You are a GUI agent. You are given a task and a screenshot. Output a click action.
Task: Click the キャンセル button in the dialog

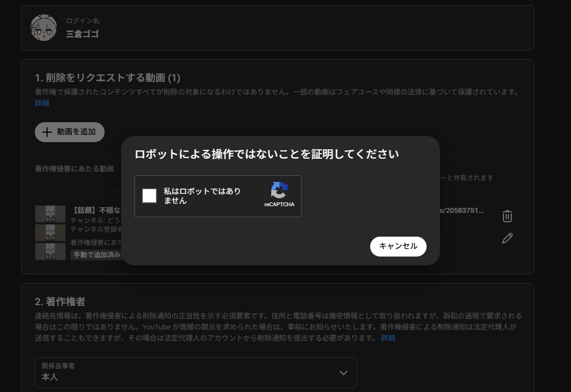pos(398,247)
